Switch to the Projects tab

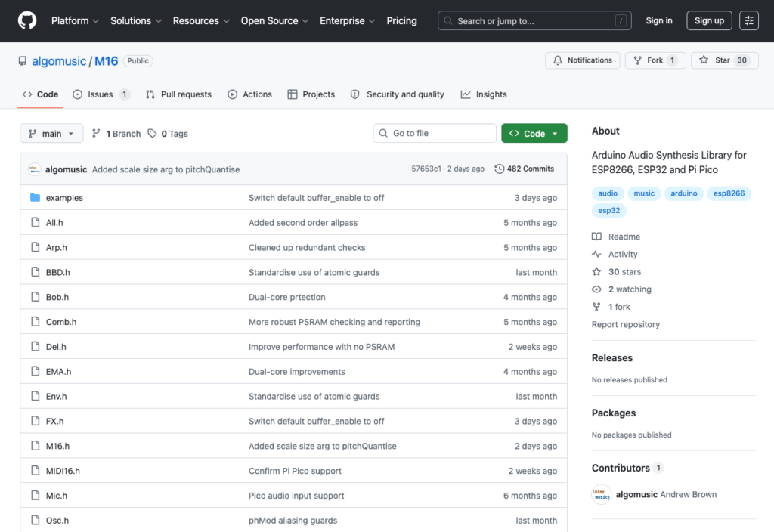click(311, 94)
